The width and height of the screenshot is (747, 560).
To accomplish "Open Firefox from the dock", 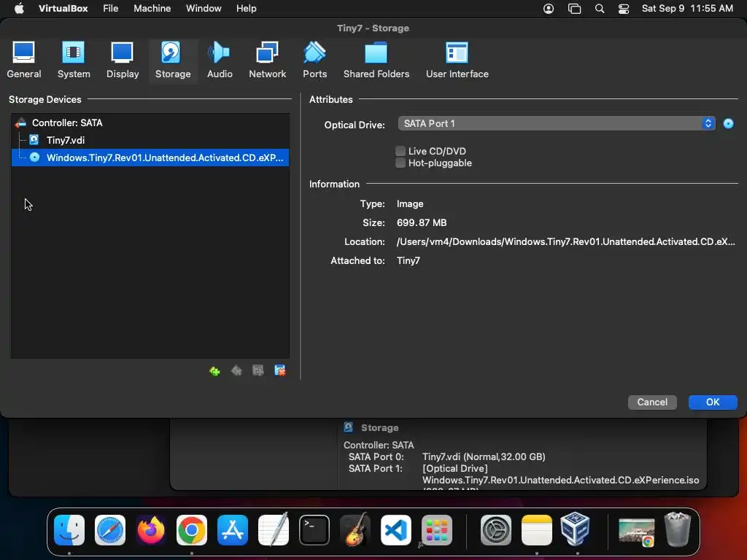I will [x=151, y=530].
